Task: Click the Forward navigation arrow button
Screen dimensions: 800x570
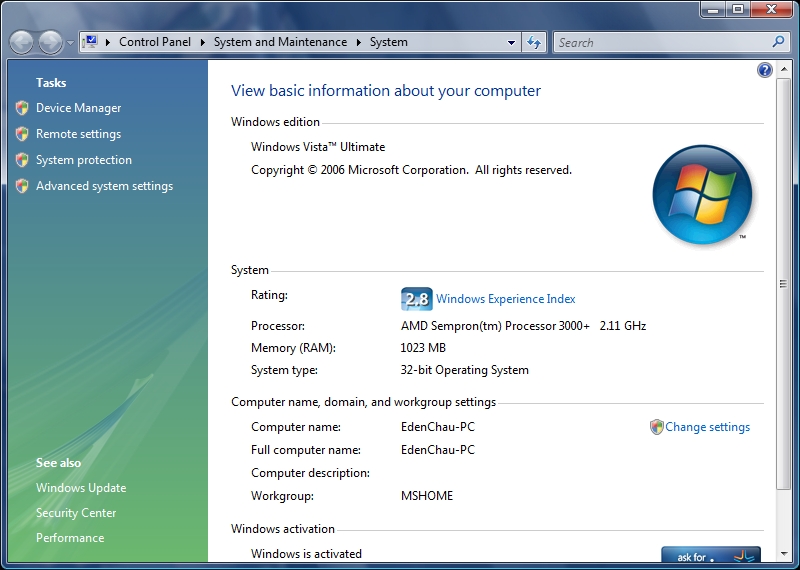Action: pos(50,42)
